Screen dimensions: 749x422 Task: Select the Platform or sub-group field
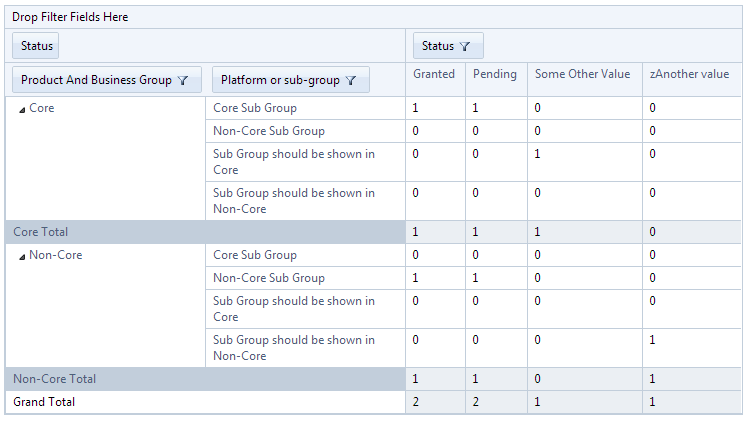click(x=278, y=80)
